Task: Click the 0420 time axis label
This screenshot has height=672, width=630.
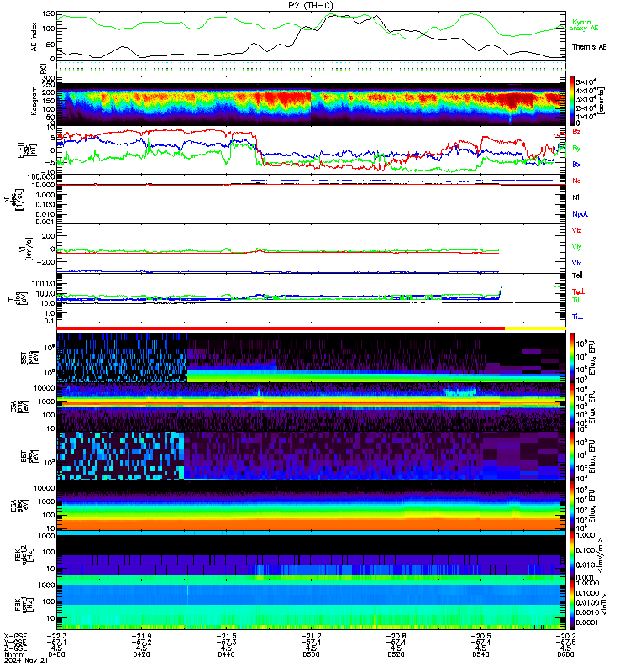Action: [141, 654]
